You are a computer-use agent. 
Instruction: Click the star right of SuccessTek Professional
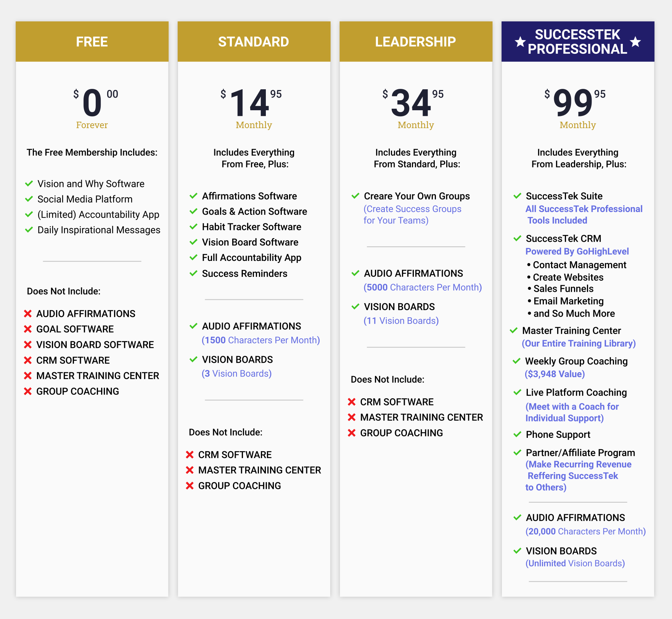tap(635, 42)
